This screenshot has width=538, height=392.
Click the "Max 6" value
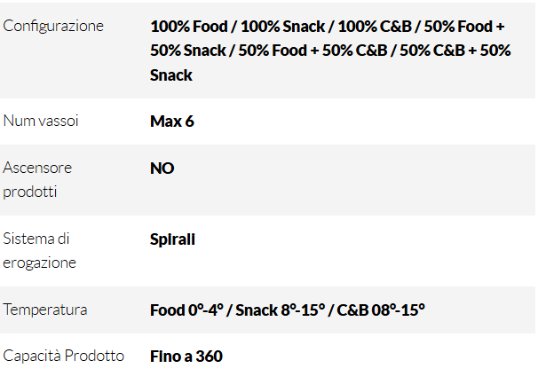172,121
